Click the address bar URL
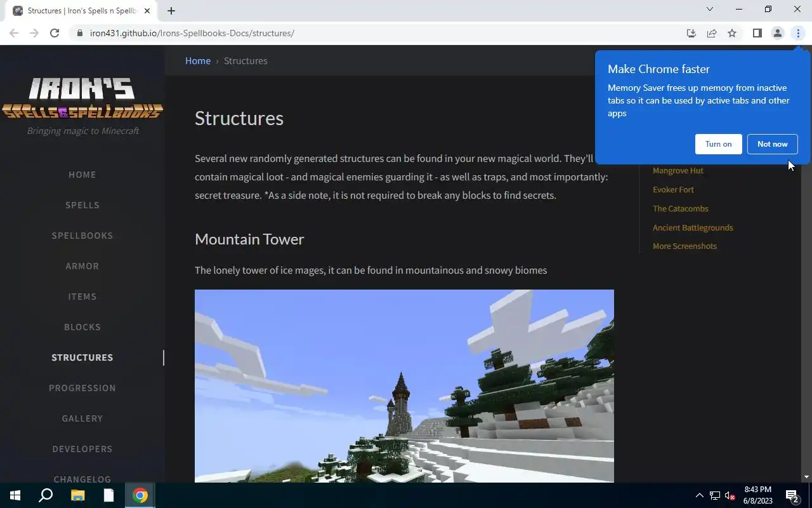Viewport: 812px width, 508px height. coord(192,33)
